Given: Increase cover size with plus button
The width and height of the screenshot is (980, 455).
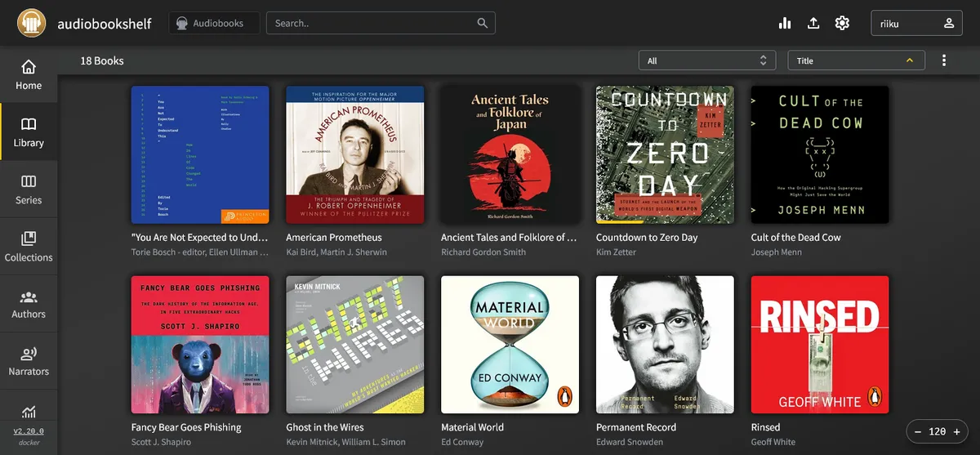Looking at the screenshot, I should tap(956, 431).
